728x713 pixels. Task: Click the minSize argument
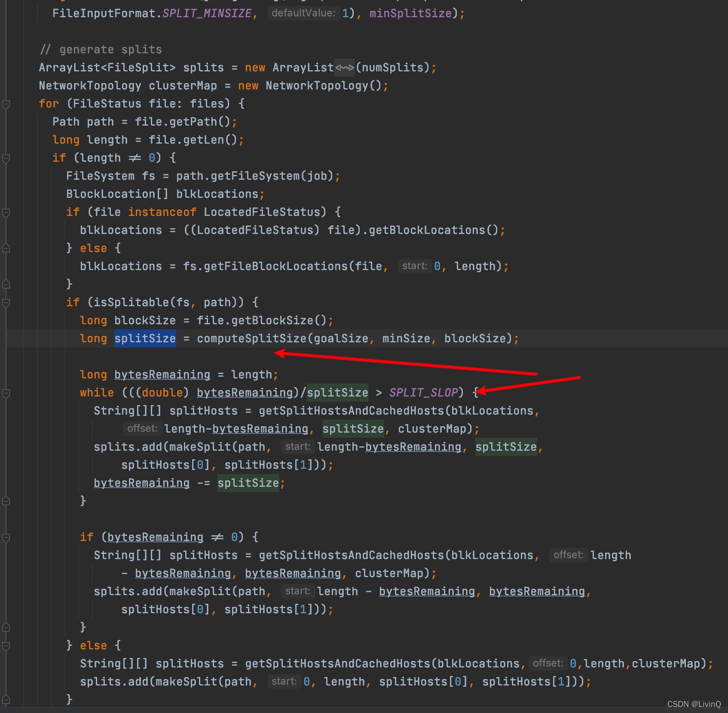coord(406,338)
